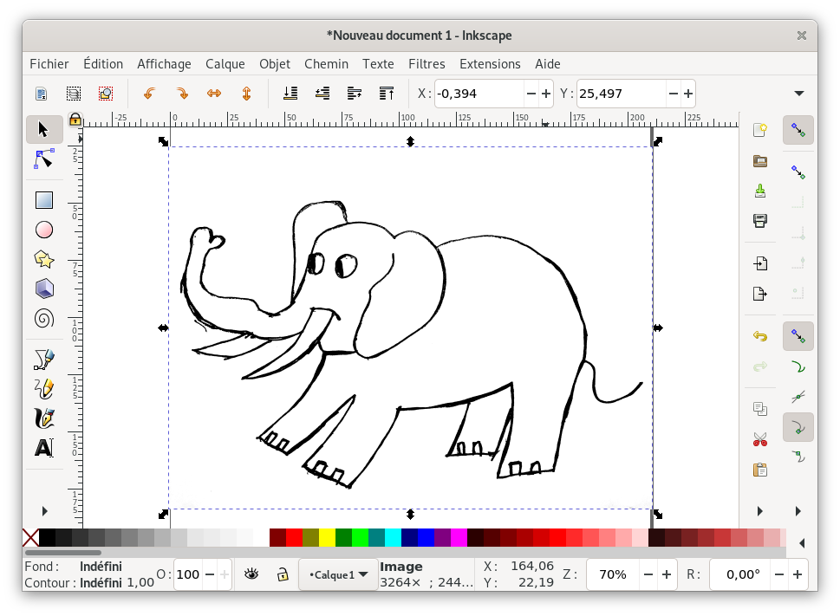
Task: Create a new document icon
Action: (760, 130)
